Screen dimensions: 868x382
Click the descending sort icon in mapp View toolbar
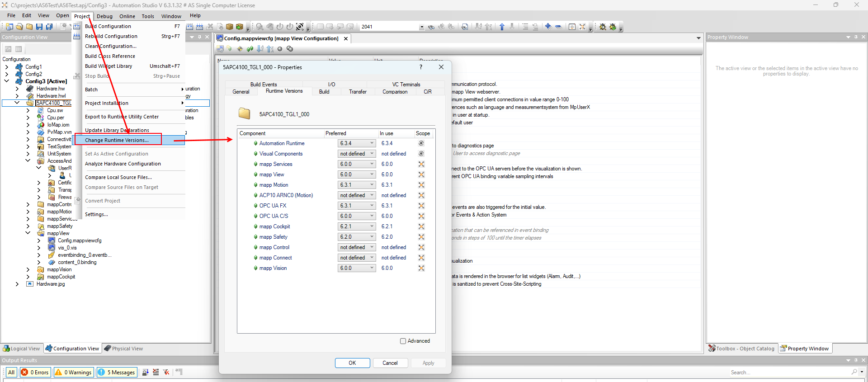270,49
